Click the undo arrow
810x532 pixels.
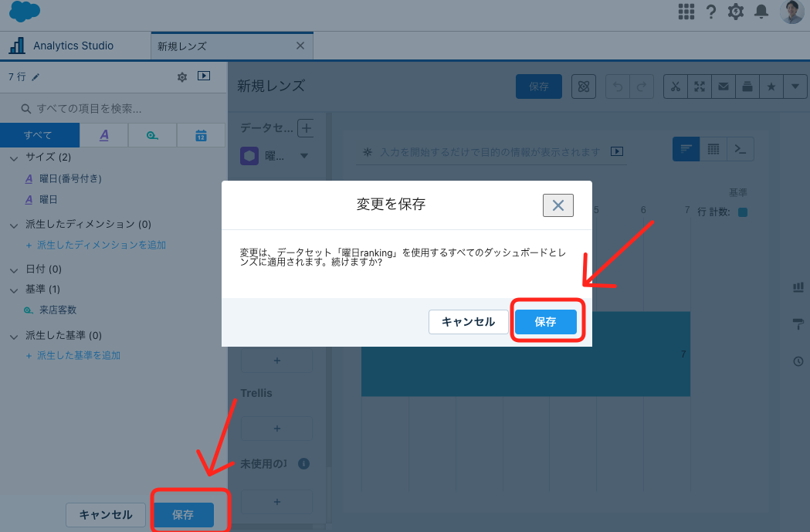click(618, 86)
